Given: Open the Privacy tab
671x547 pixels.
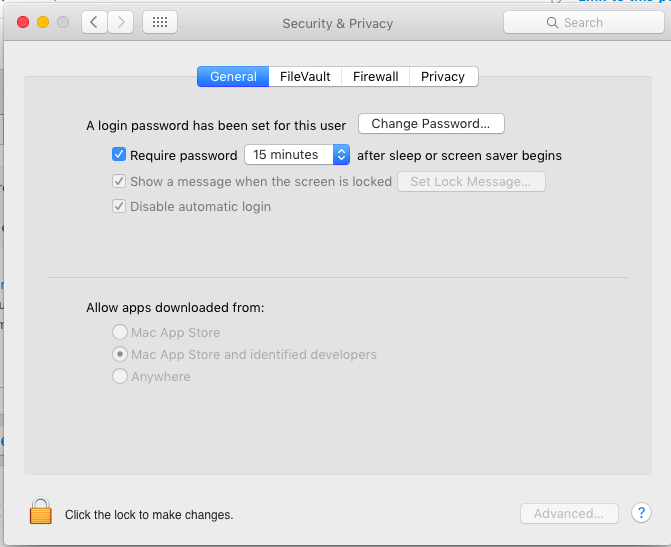Looking at the screenshot, I should tap(442, 76).
